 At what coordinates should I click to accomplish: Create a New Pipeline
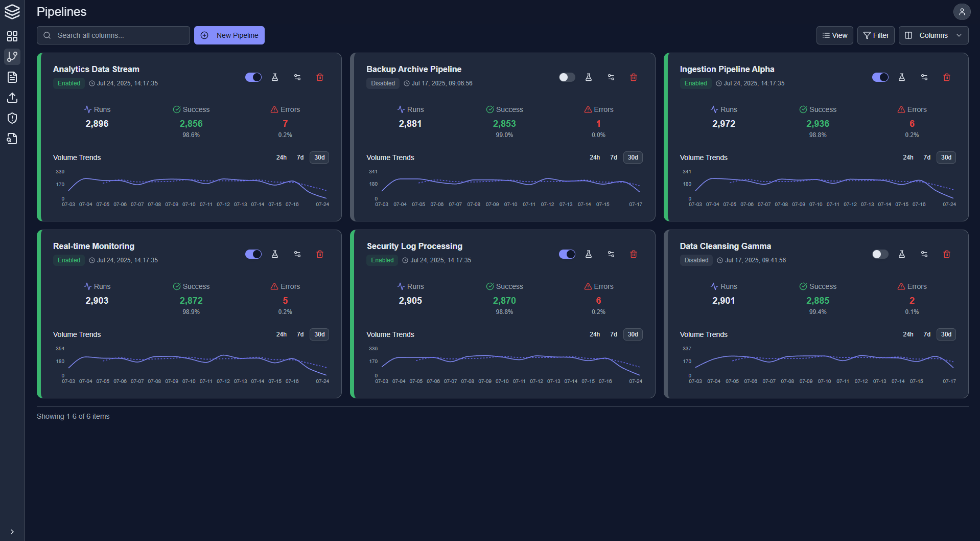tap(229, 35)
